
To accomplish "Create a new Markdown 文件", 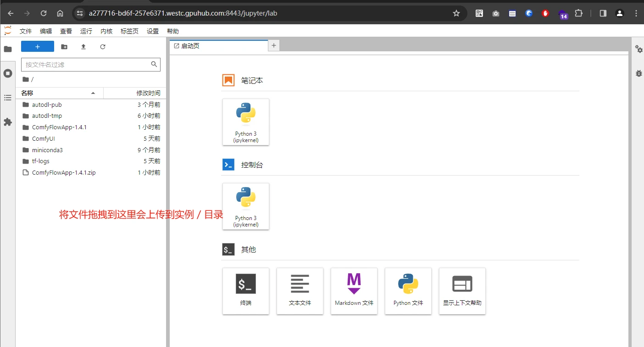I will click(x=354, y=291).
